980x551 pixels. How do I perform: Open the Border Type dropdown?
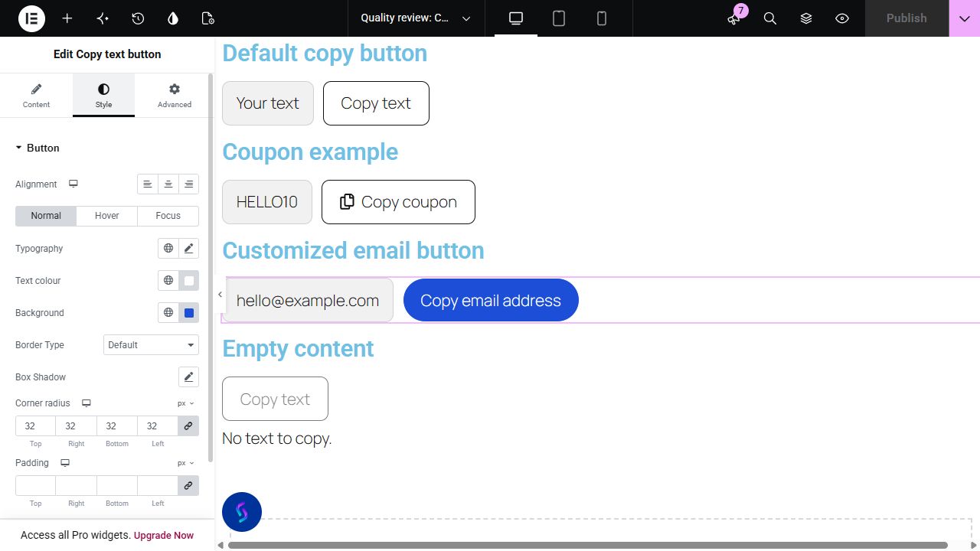[151, 345]
